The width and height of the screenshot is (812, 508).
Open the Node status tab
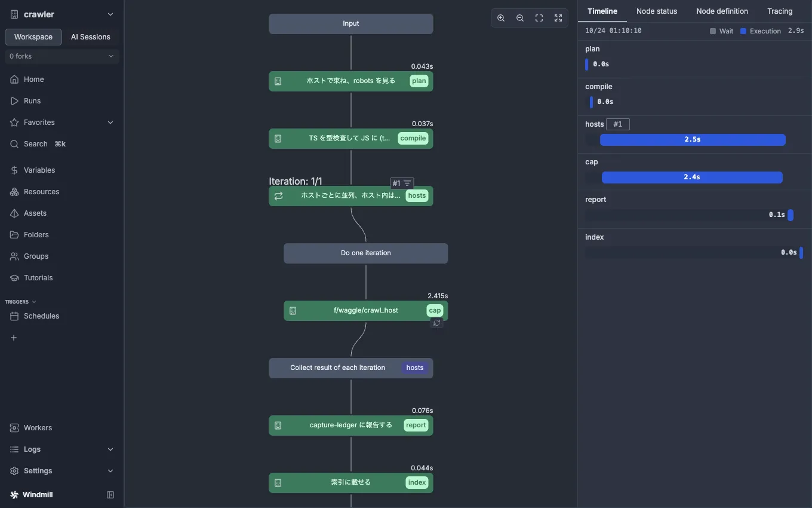657,11
